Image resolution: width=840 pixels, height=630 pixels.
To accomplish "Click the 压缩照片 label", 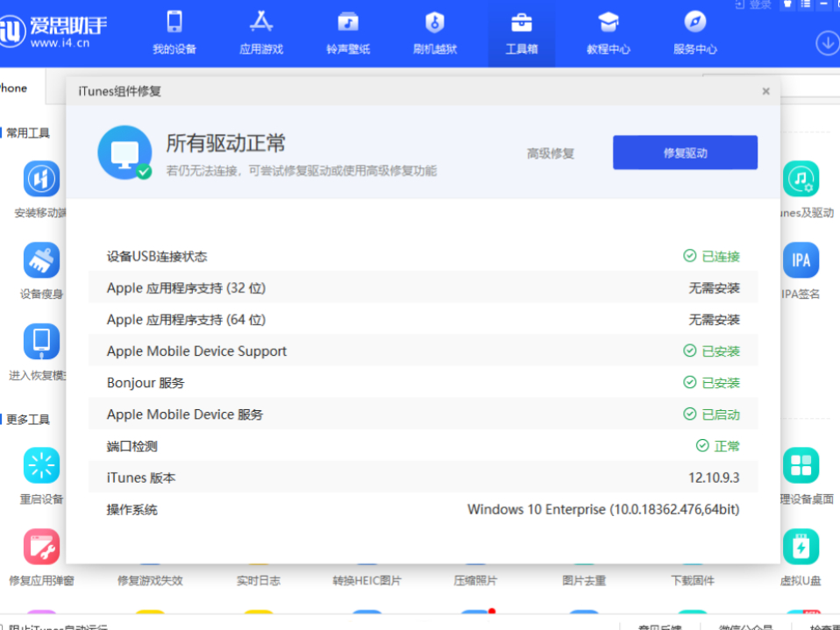I will pos(475,580).
